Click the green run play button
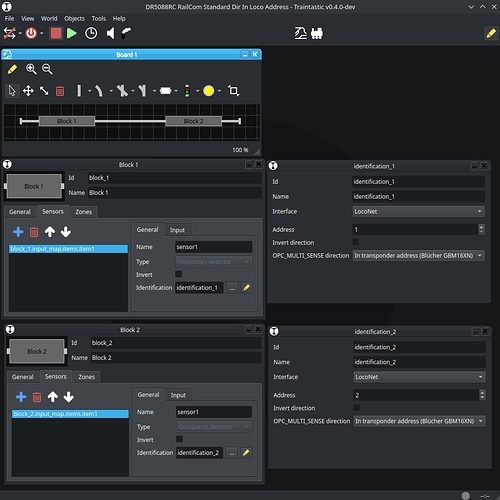 click(x=71, y=33)
